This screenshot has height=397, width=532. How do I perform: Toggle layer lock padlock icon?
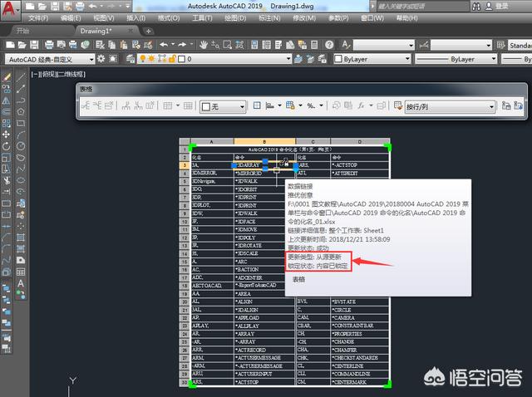coord(172,59)
